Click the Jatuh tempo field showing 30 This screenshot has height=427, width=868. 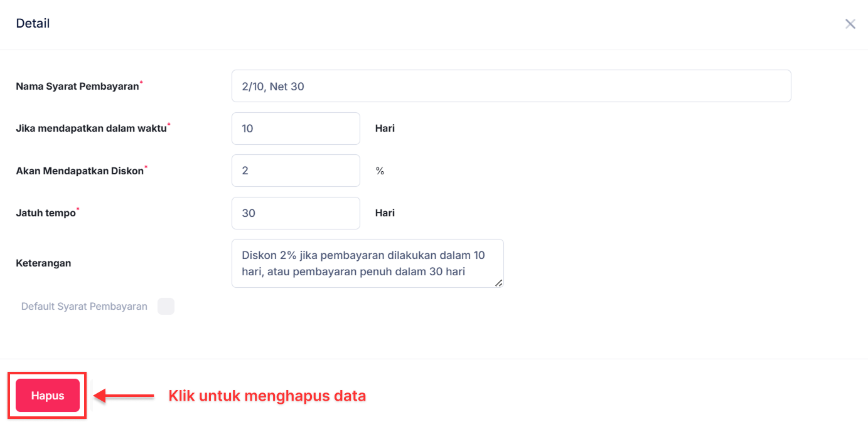tap(295, 213)
